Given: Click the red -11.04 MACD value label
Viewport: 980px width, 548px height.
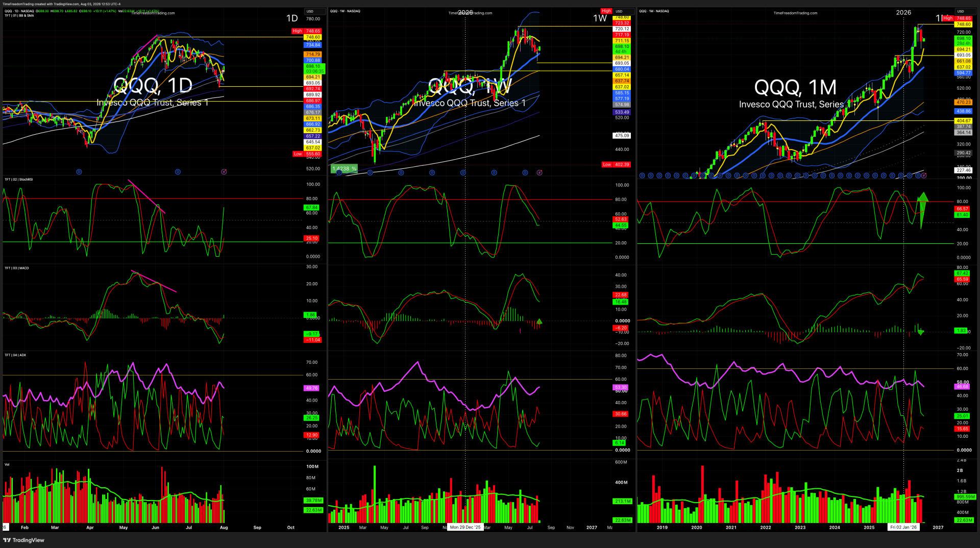Looking at the screenshot, I should point(312,340).
